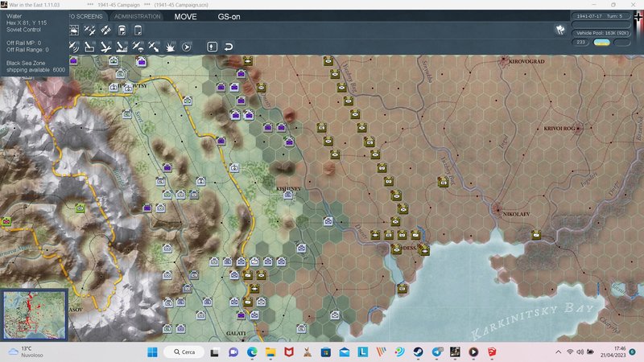Screen dimensions: 644x362
Task: Click the Kirovograd city hex
Action: (504, 61)
